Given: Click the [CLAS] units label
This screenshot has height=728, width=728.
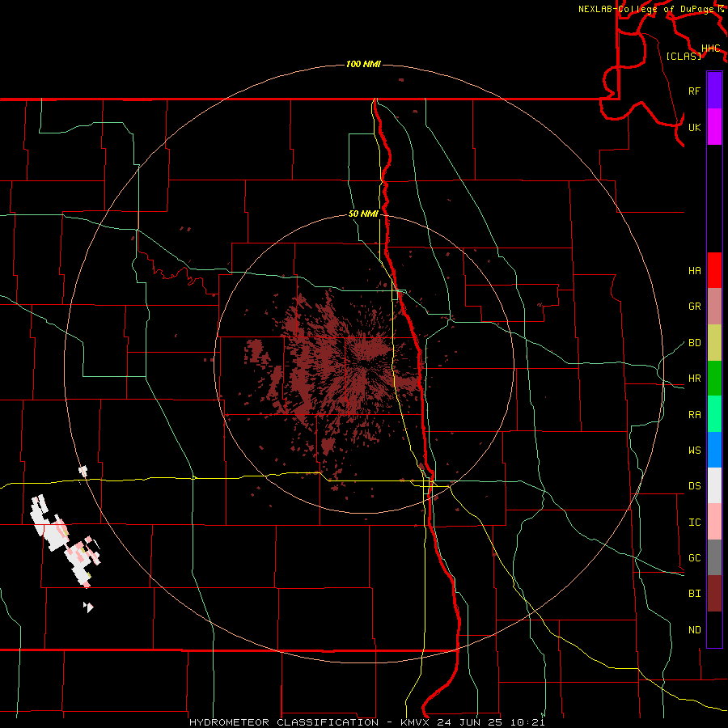Looking at the screenshot, I should (684, 56).
